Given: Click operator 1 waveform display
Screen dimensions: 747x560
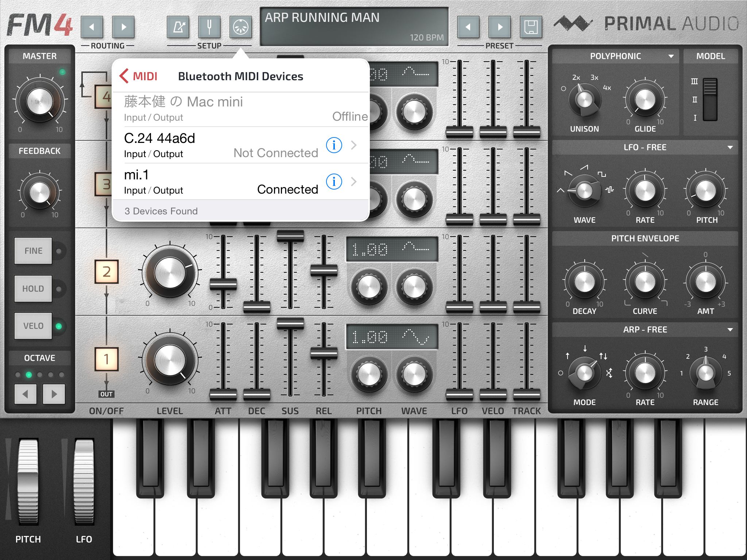Looking at the screenshot, I should click(x=392, y=337).
